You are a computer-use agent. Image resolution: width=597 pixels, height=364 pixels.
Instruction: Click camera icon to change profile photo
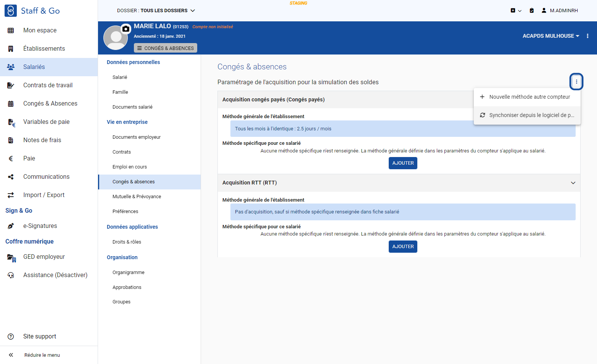click(126, 29)
